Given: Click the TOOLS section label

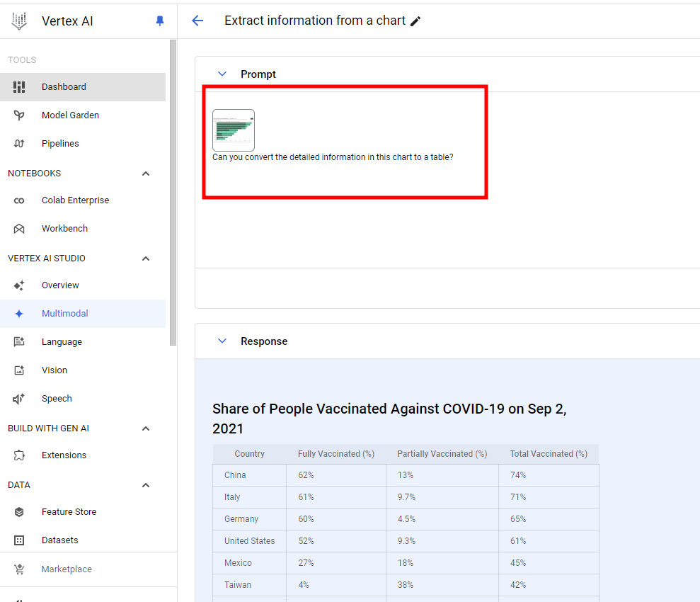Looking at the screenshot, I should pyautogui.click(x=22, y=60).
